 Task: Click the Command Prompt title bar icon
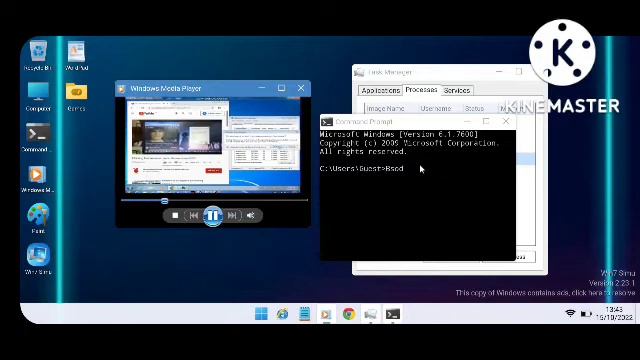[x=327, y=122]
